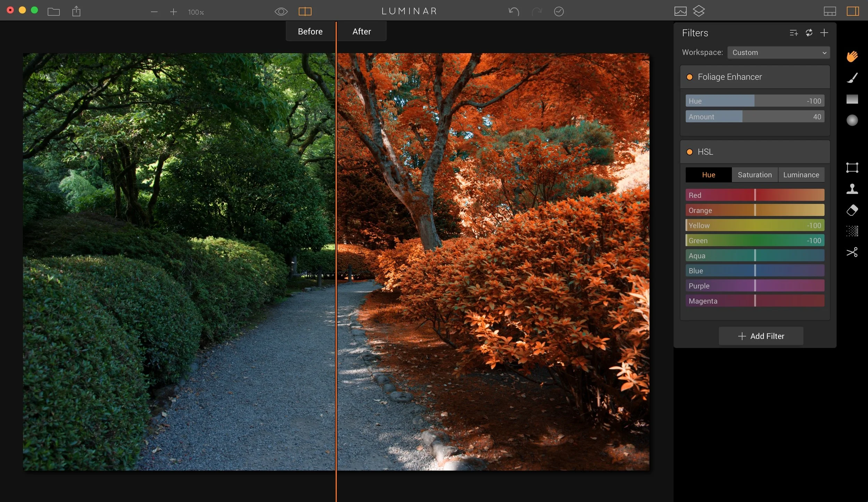The height and width of the screenshot is (502, 868).
Task: Switch to the Saturation tab in HSL
Action: (x=755, y=175)
